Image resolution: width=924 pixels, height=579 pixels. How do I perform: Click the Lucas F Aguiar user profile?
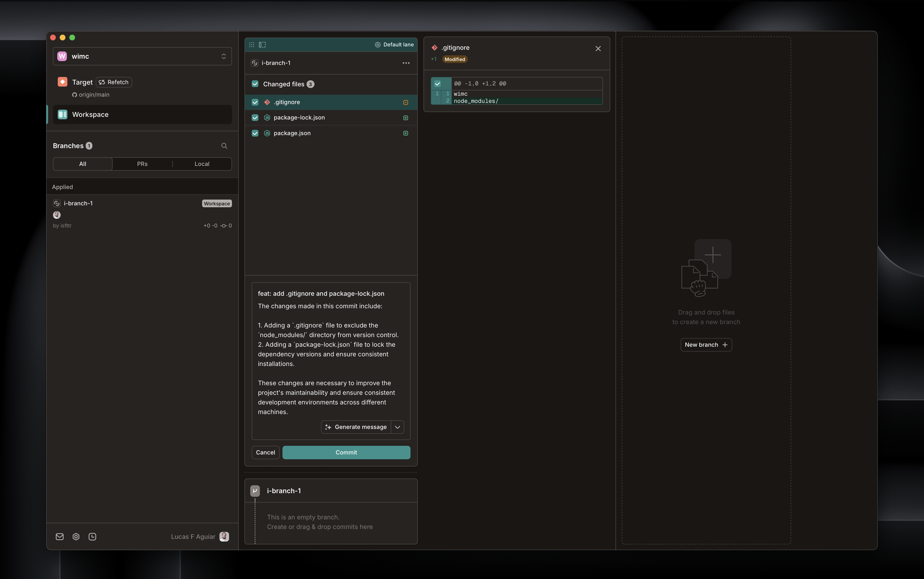pyautogui.click(x=200, y=536)
